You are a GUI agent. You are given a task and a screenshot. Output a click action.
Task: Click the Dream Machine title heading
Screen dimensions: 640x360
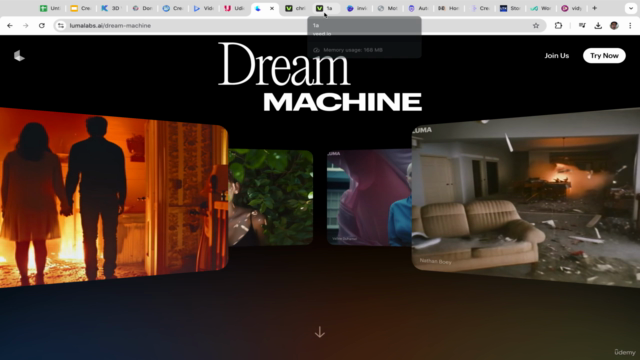pos(320,78)
